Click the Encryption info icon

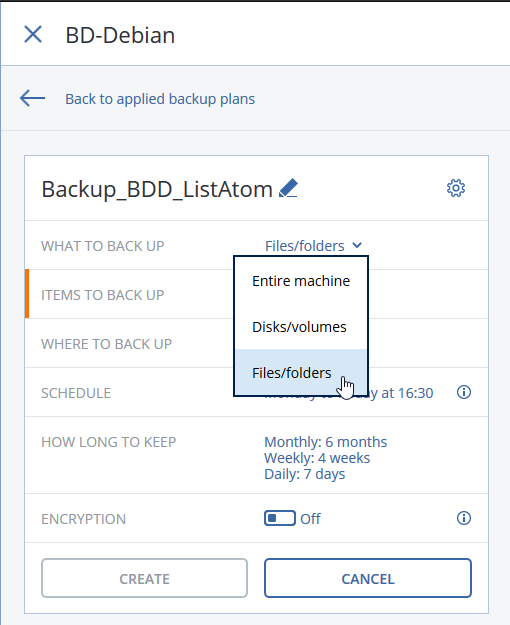(x=464, y=518)
